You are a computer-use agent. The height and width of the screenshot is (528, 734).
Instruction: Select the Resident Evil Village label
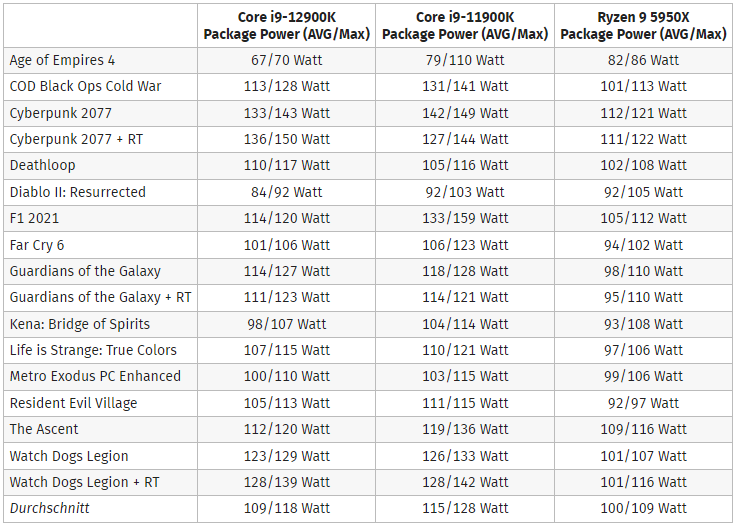(x=73, y=403)
